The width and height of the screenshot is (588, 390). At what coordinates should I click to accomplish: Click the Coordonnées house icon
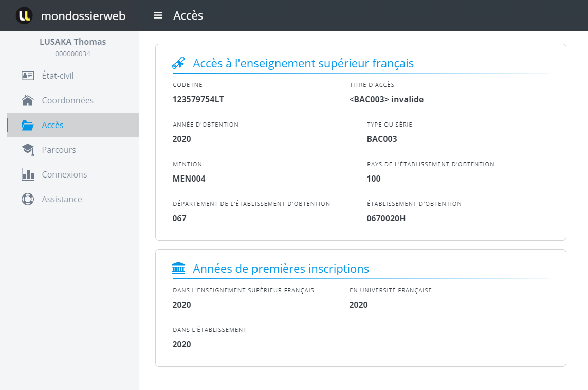click(28, 100)
